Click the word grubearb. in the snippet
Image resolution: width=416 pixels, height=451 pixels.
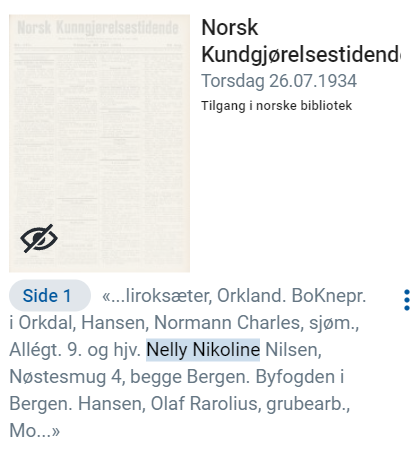click(x=308, y=404)
